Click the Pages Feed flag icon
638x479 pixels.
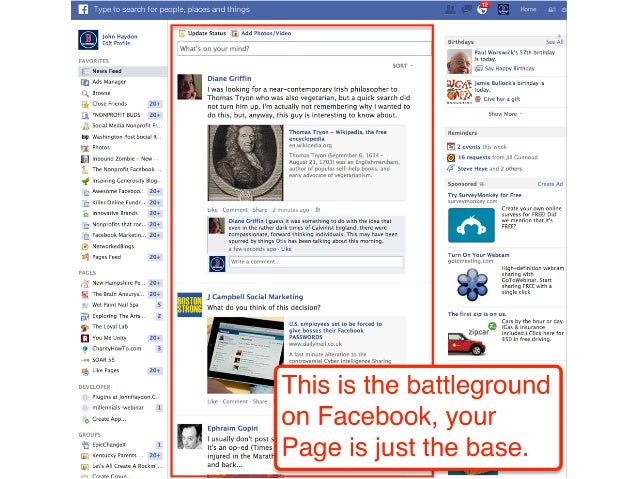(x=85, y=257)
